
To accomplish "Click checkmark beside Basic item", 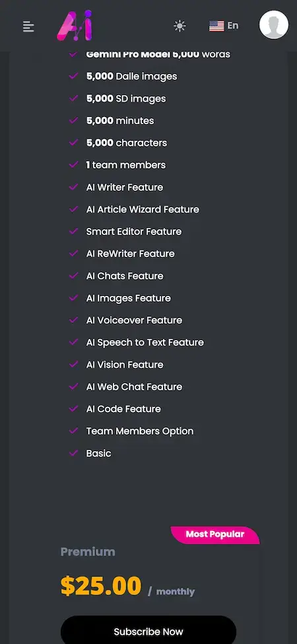I will coord(74,453).
